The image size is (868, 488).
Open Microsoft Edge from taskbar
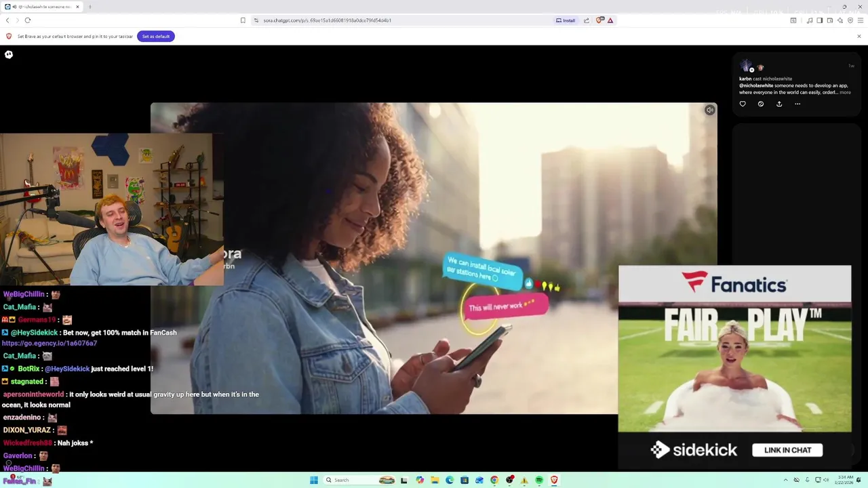pos(450,480)
